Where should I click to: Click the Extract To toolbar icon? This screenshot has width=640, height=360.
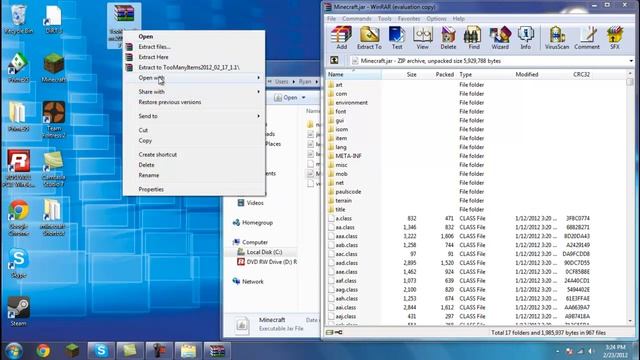(x=369, y=38)
